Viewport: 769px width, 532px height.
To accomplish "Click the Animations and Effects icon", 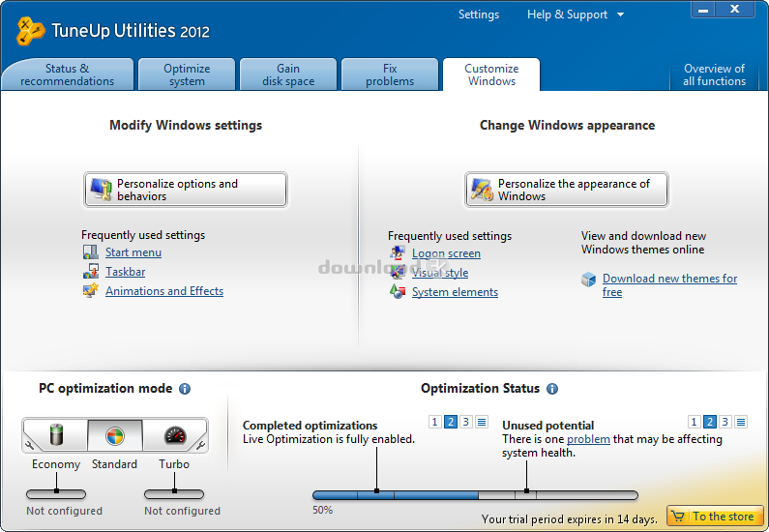I will click(90, 290).
